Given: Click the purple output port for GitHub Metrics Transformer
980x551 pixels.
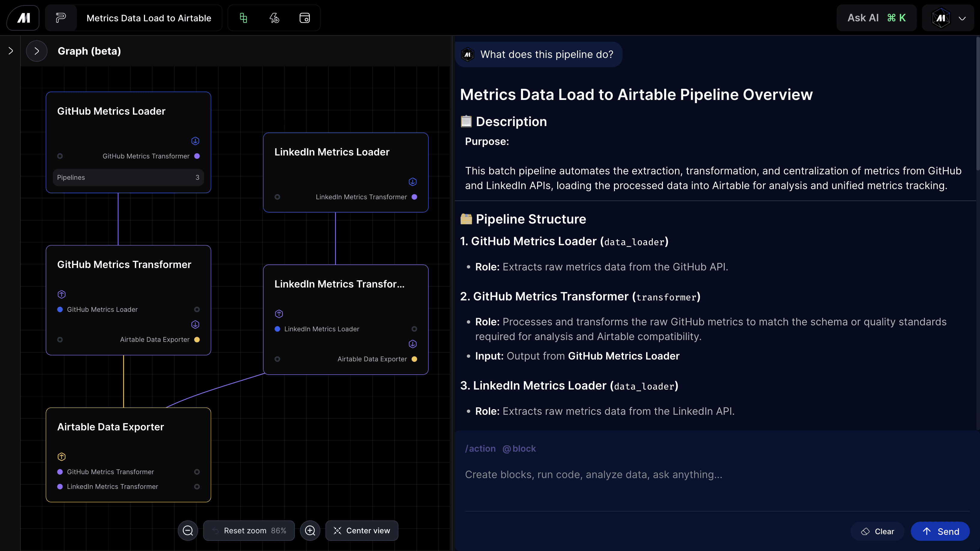Looking at the screenshot, I should click(x=197, y=156).
